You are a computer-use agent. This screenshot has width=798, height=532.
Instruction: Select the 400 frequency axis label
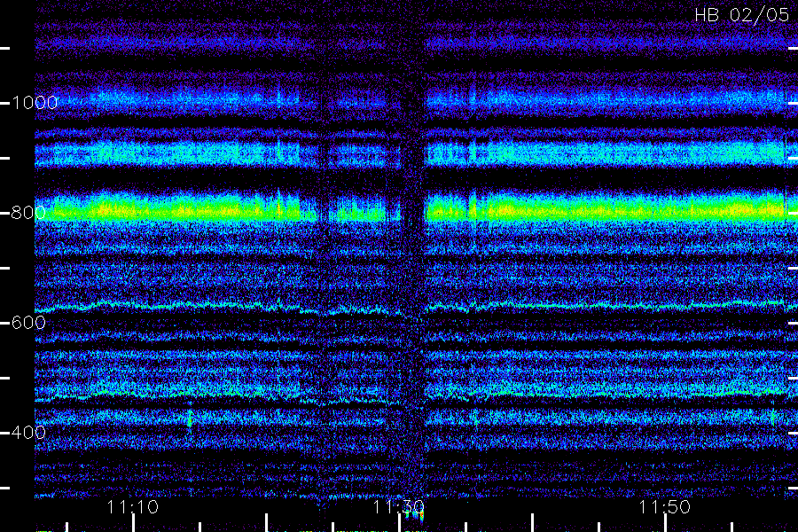click(28, 433)
